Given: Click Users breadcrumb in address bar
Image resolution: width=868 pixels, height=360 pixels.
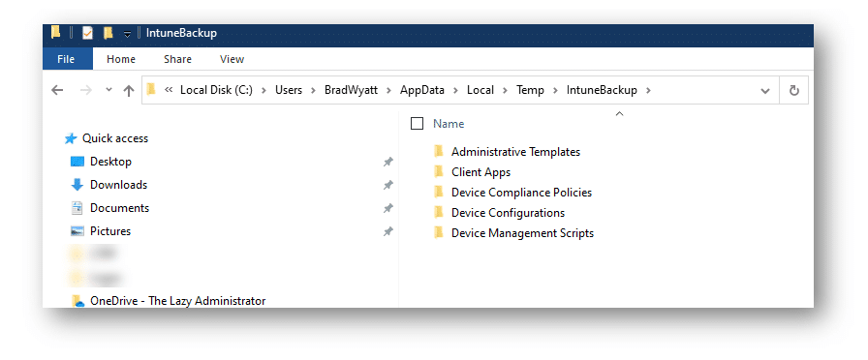Looking at the screenshot, I should 289,90.
